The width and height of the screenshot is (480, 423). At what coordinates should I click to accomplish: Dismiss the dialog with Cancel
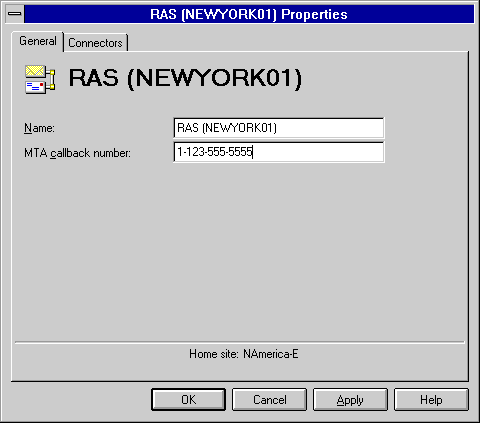269,399
